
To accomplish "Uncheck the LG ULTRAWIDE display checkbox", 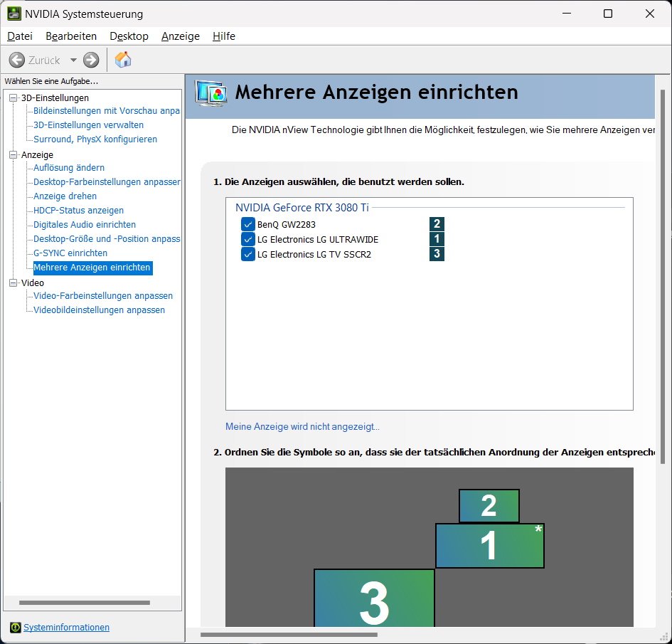I will [x=247, y=239].
